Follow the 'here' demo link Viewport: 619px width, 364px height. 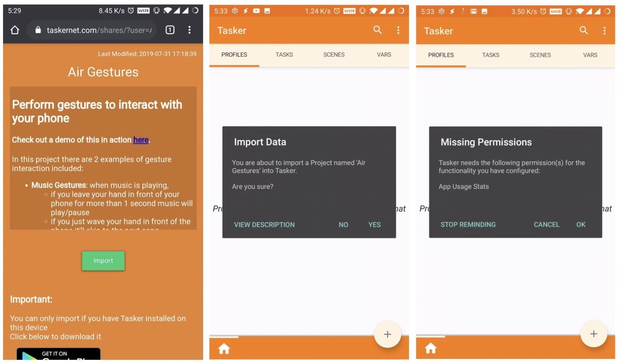click(x=141, y=140)
